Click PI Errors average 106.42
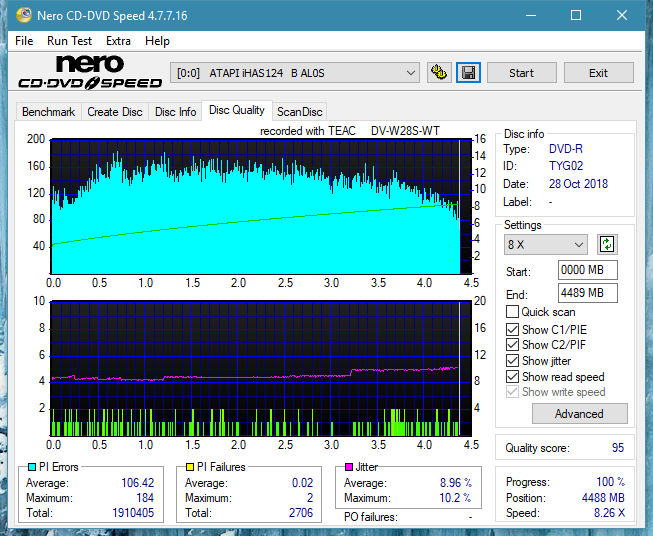The image size is (653, 536). (137, 483)
